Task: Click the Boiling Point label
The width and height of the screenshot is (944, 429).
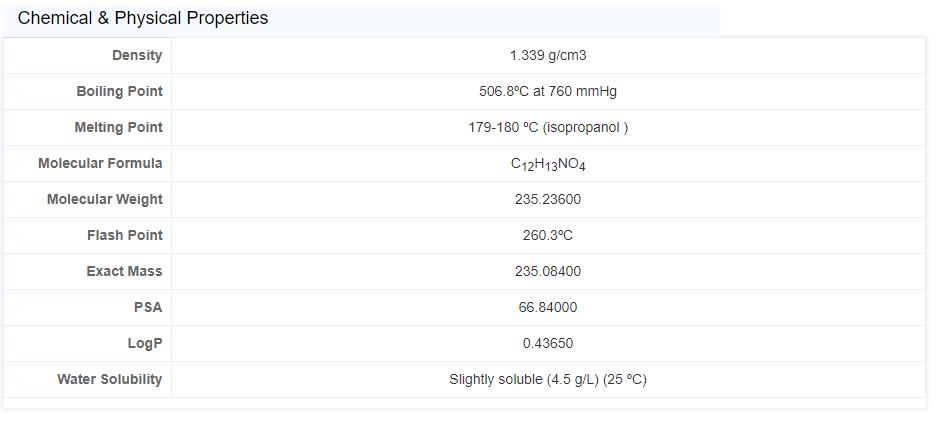Action: coord(119,91)
